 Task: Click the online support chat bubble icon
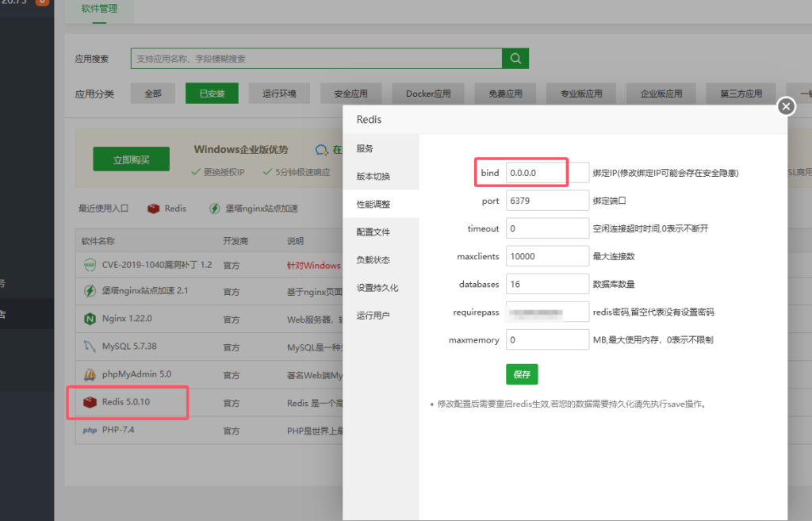tap(322, 150)
